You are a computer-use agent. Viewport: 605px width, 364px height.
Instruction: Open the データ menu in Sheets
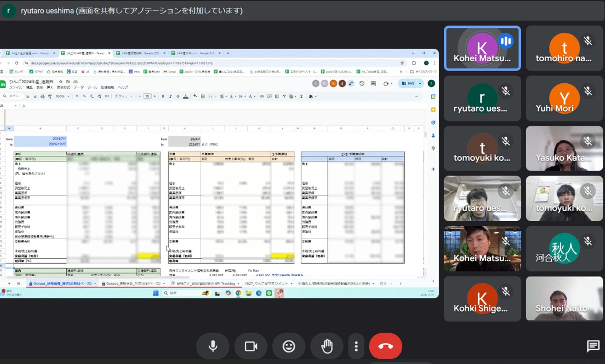[79, 87]
